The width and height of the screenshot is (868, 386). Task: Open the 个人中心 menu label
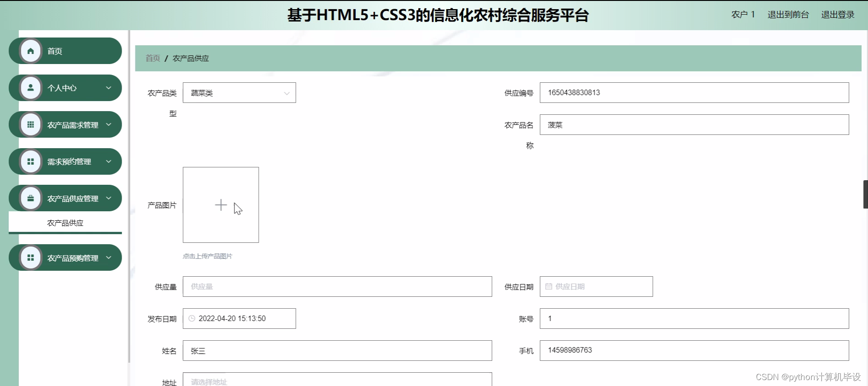62,88
